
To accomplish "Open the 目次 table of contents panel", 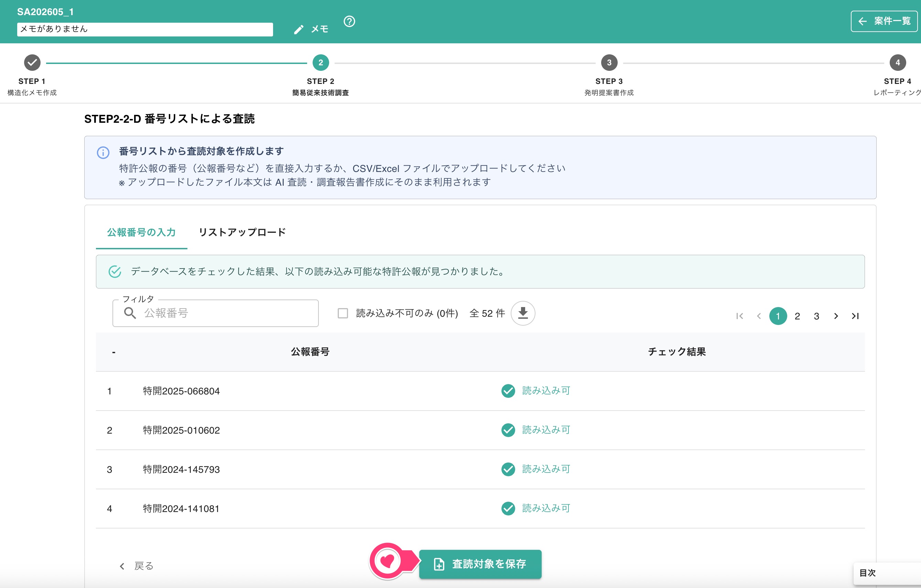I will tap(887, 573).
